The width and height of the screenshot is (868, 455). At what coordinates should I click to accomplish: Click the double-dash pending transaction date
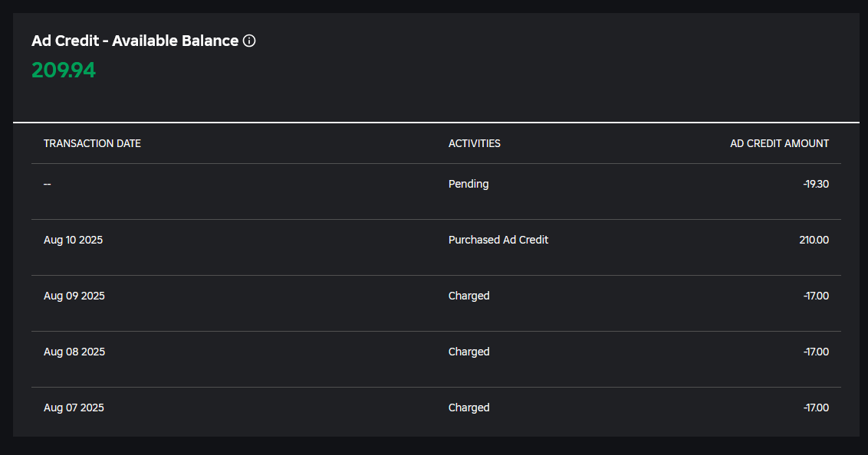coord(48,184)
